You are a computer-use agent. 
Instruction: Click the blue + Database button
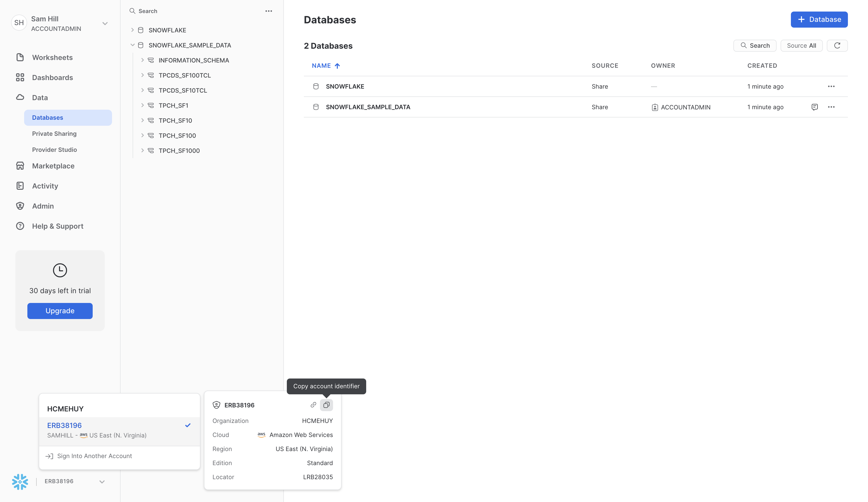click(x=819, y=20)
